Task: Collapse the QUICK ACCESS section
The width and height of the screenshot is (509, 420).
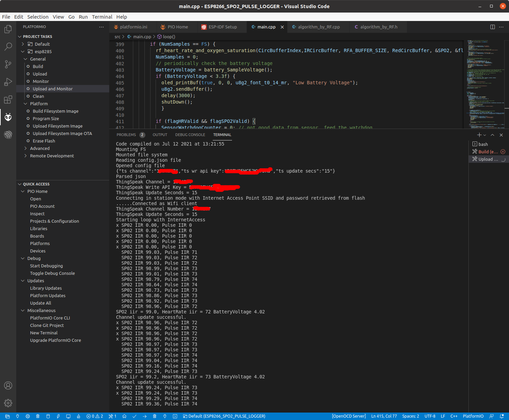Action: 20,184
